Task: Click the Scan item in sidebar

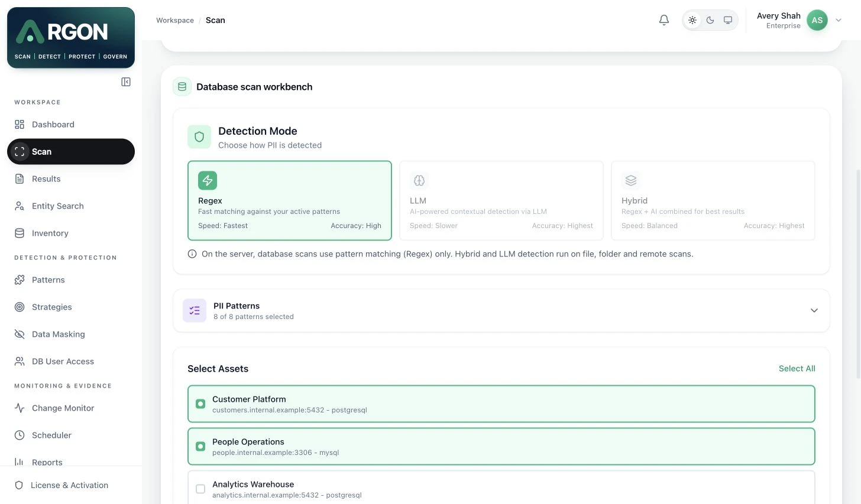Action: pyautogui.click(x=71, y=152)
